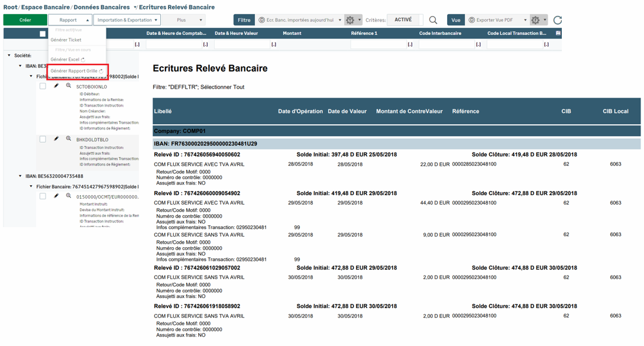This screenshot has width=644, height=346.
Task: Select Générer Ticket from Rapport menu
Action: tap(66, 40)
